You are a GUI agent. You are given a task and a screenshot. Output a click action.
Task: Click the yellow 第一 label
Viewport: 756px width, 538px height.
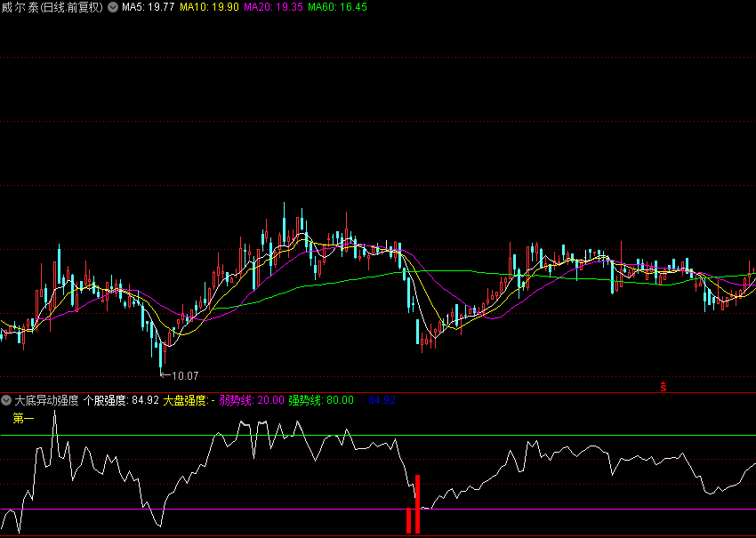24,419
